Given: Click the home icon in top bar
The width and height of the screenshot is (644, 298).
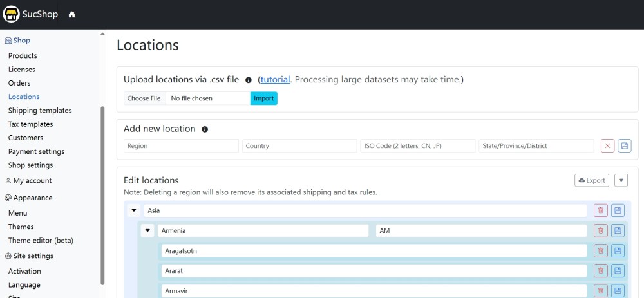Looking at the screenshot, I should pos(71,15).
